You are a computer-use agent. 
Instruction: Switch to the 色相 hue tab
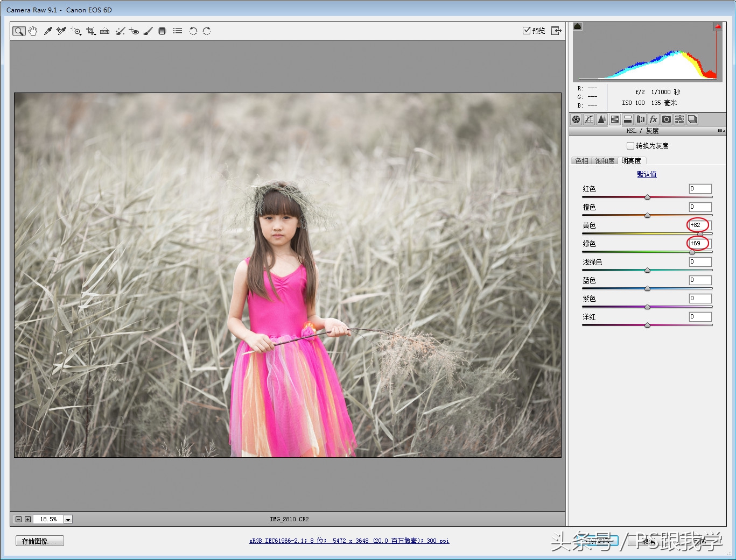[581, 161]
